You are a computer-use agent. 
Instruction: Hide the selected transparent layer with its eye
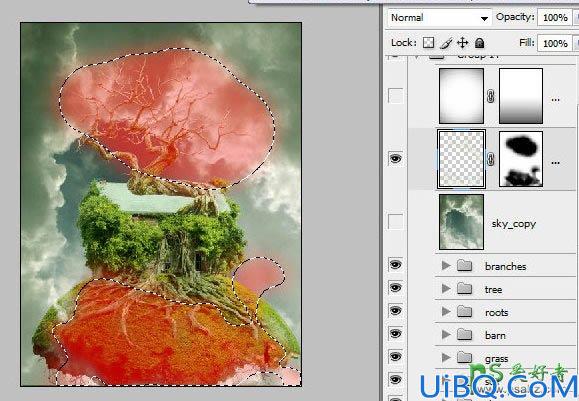click(x=395, y=159)
